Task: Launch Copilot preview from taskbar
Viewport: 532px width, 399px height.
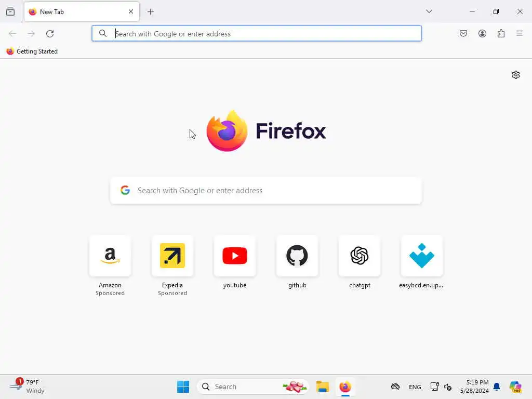Action: coord(515,387)
